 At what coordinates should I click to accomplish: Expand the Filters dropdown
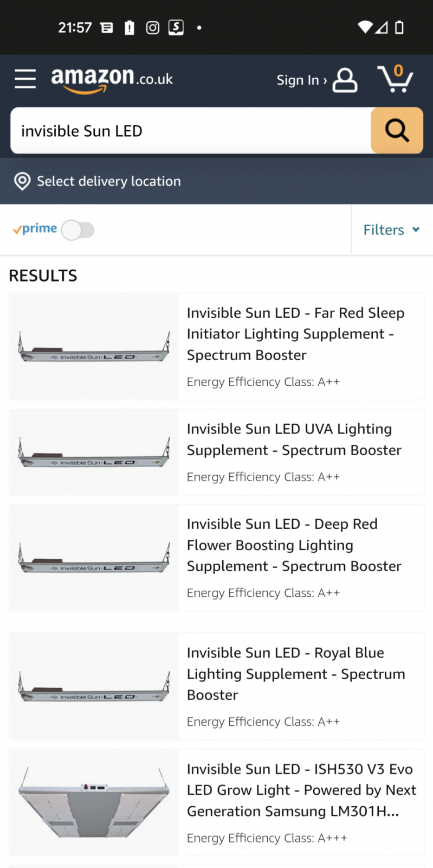(391, 230)
